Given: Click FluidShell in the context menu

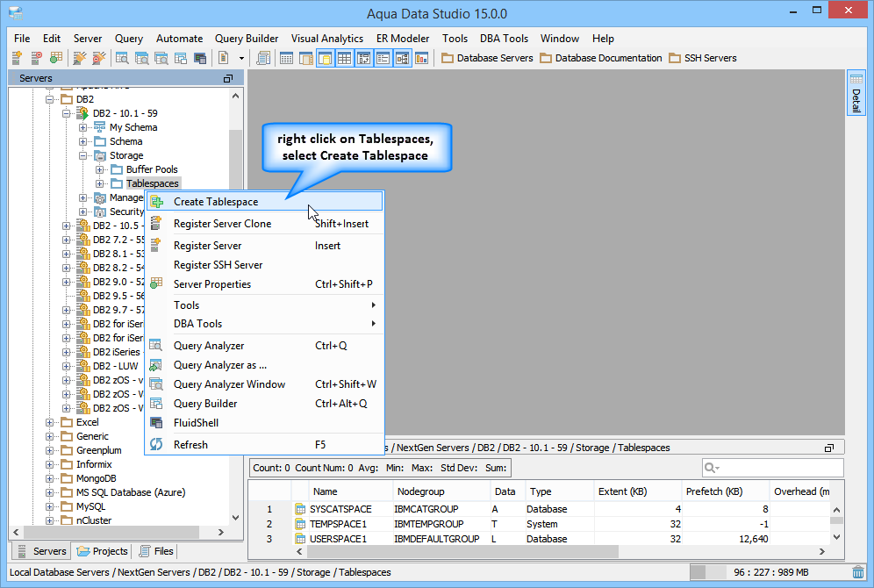Looking at the screenshot, I should [264, 423].
